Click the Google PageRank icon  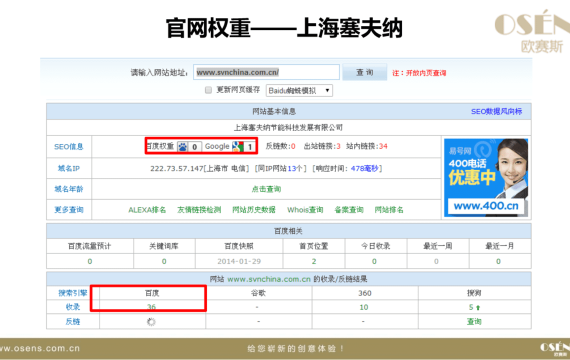point(238,147)
